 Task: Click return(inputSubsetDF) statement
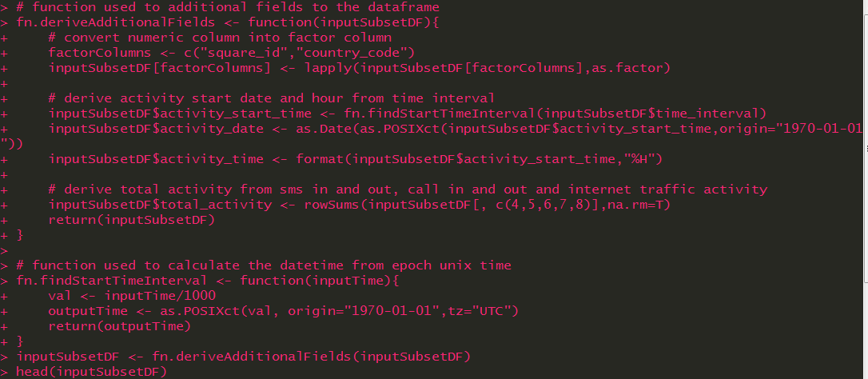[x=131, y=220]
